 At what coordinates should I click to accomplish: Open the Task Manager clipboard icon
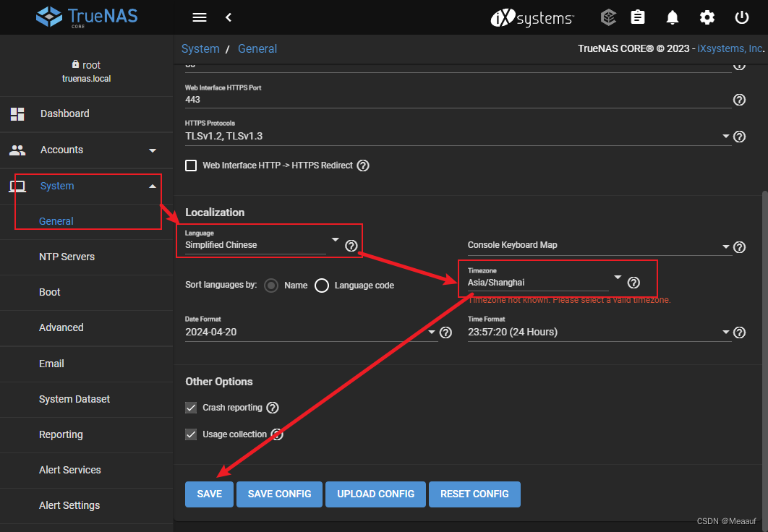(638, 17)
